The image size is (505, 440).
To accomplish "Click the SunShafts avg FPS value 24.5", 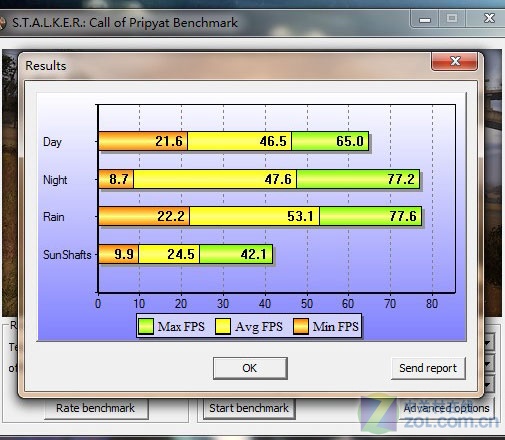I will [x=181, y=254].
